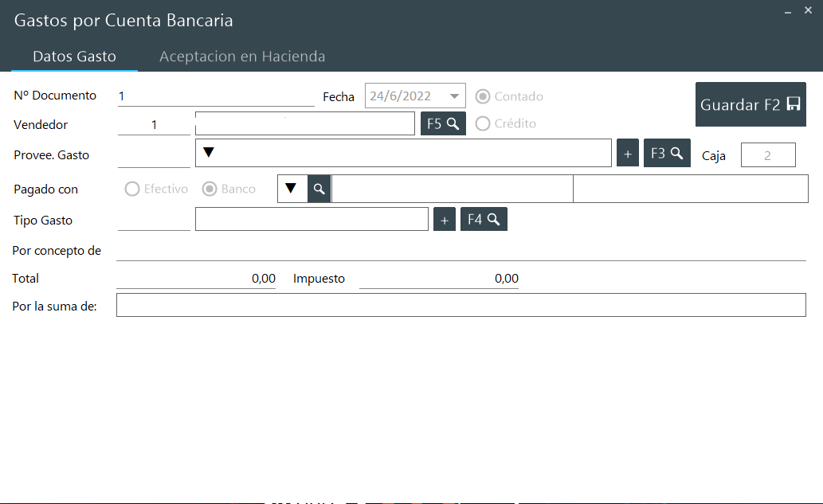Minimize the expense window
This screenshot has width=823, height=504.
(788, 12)
